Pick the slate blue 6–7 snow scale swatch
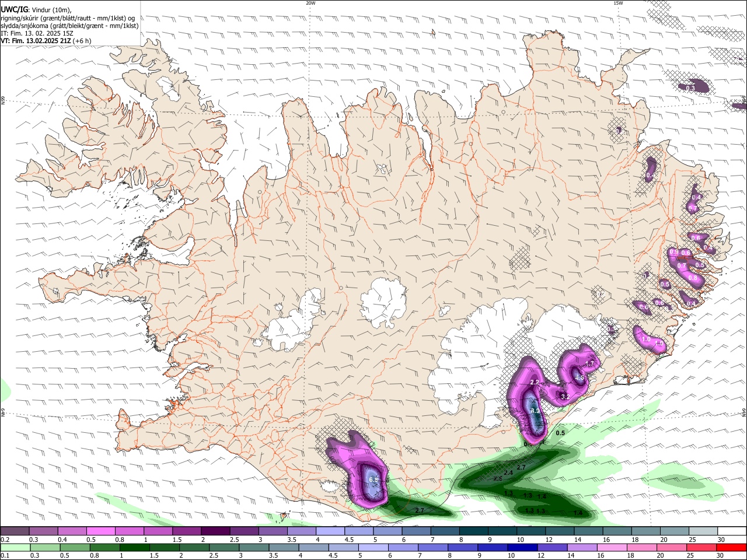747x560 pixels. [417, 531]
